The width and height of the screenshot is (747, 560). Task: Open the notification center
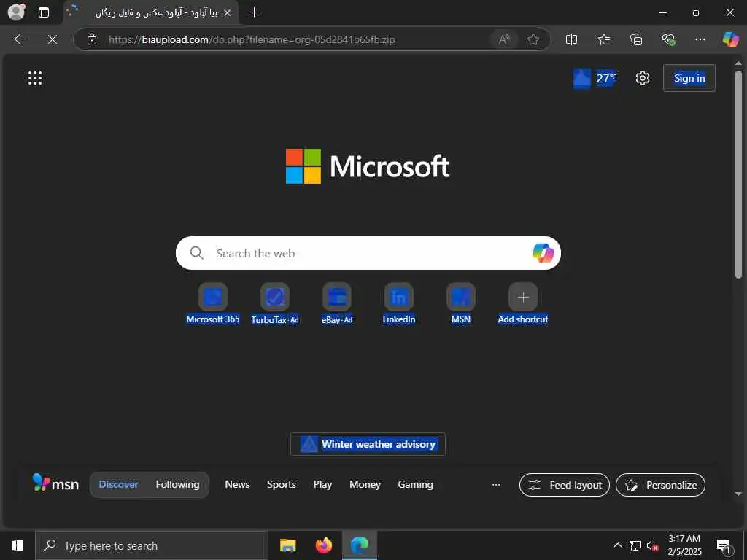point(724,545)
